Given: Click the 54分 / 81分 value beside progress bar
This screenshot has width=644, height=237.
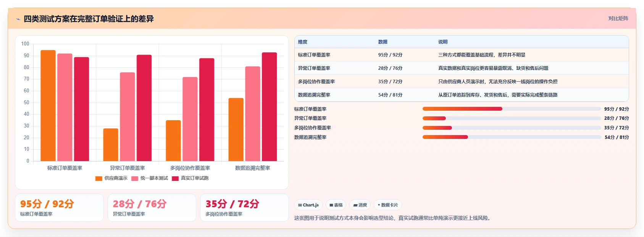Looking at the screenshot, I should pos(617,137).
